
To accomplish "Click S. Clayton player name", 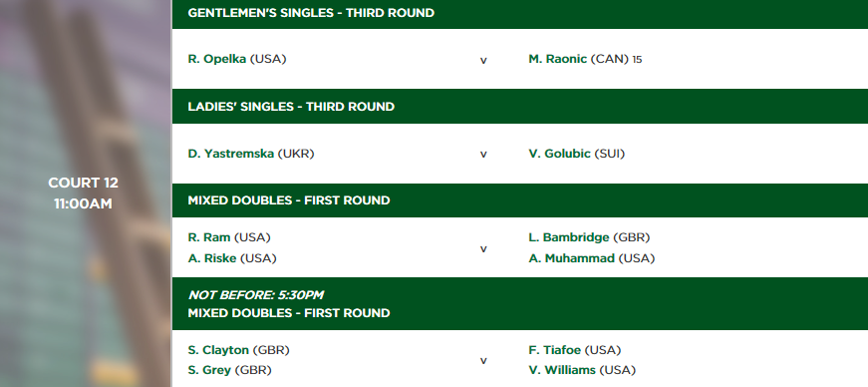I will (x=218, y=350).
